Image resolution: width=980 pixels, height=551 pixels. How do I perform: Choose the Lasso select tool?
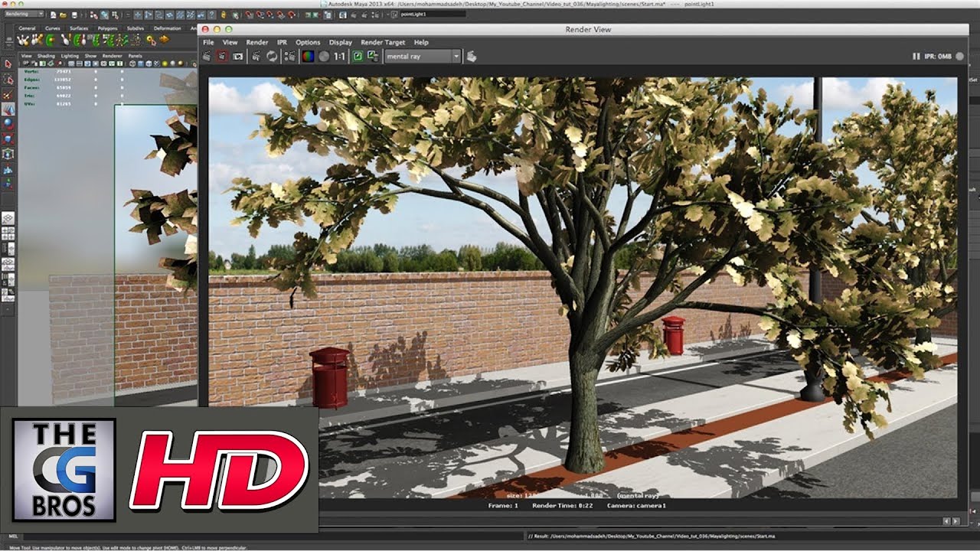(x=8, y=80)
